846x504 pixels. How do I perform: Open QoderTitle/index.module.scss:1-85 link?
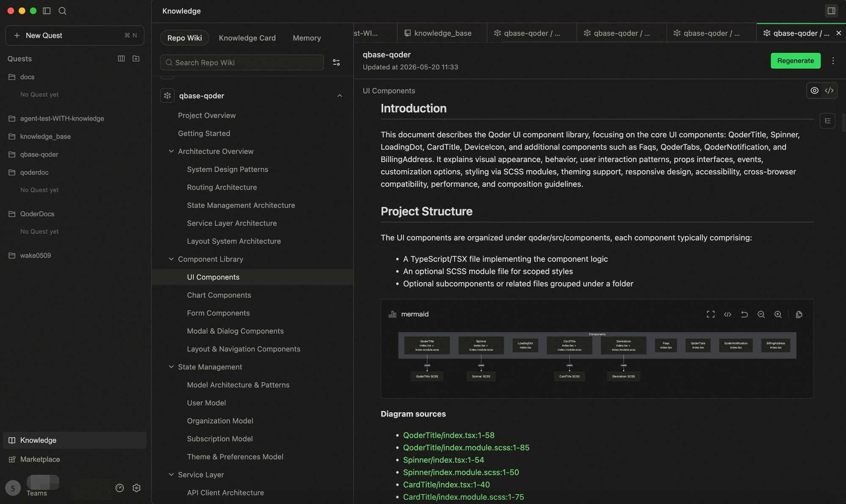coord(466,447)
